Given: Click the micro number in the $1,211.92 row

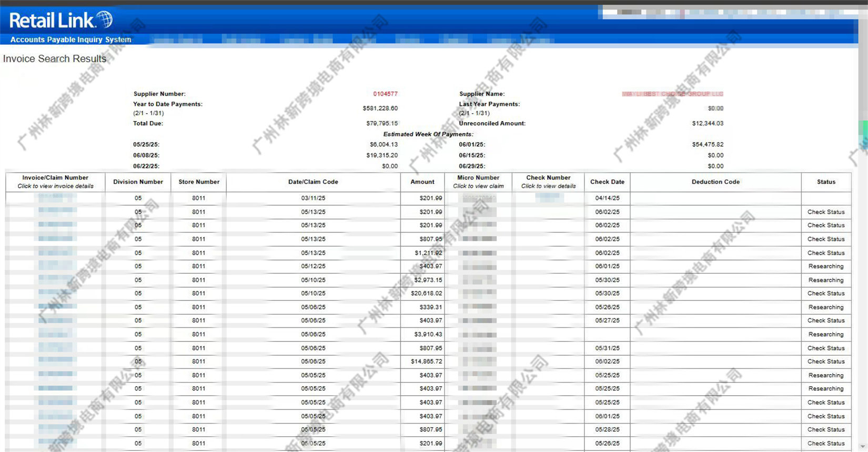Looking at the screenshot, I should click(479, 253).
